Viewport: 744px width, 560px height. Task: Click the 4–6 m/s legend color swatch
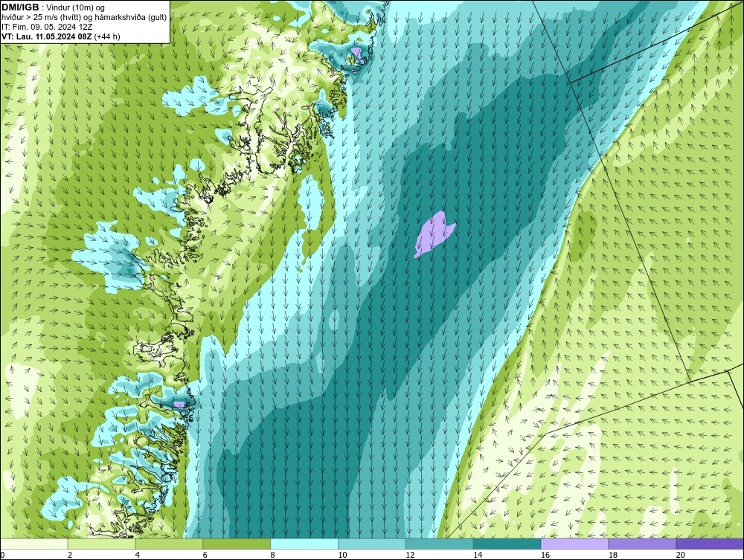(169, 544)
